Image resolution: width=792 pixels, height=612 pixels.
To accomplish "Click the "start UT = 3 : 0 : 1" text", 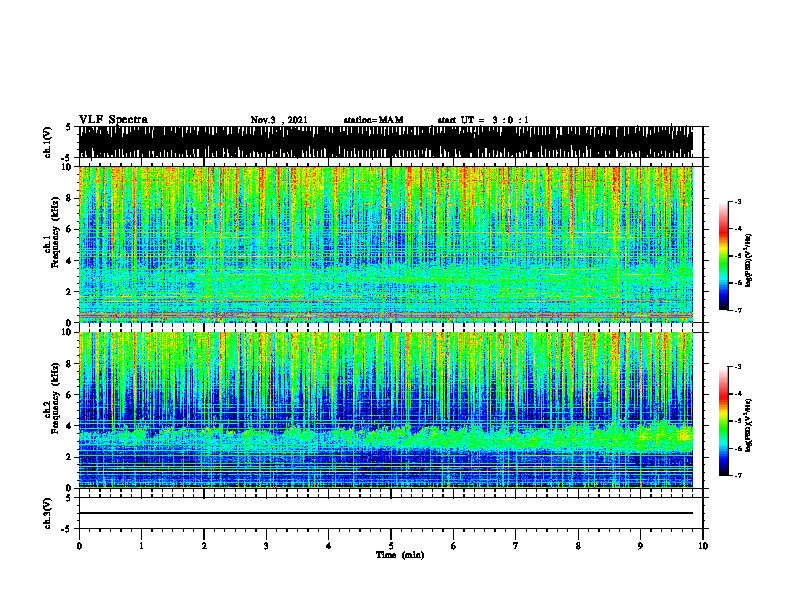I will (x=483, y=120).
